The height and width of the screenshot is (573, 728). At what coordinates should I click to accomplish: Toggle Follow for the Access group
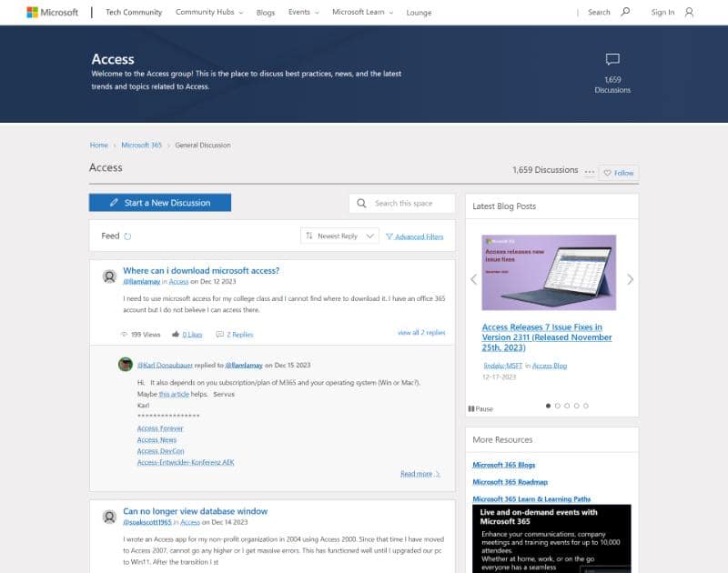point(619,173)
